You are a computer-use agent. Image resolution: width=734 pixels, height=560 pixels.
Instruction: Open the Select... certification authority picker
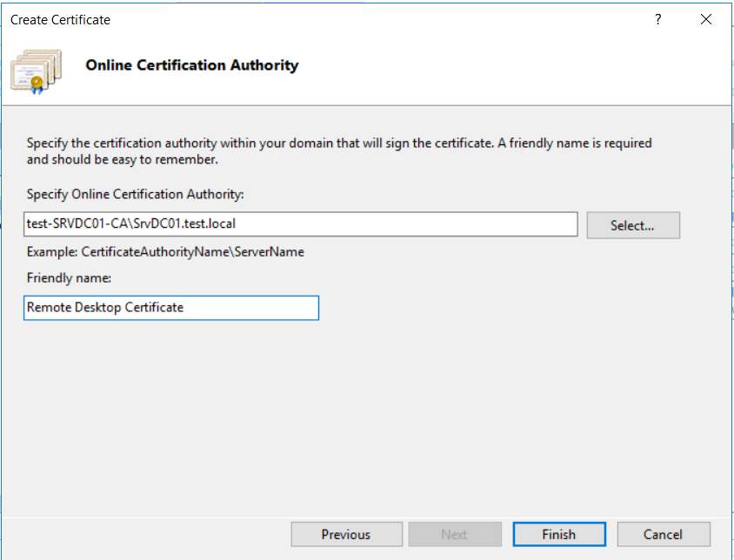pos(633,225)
